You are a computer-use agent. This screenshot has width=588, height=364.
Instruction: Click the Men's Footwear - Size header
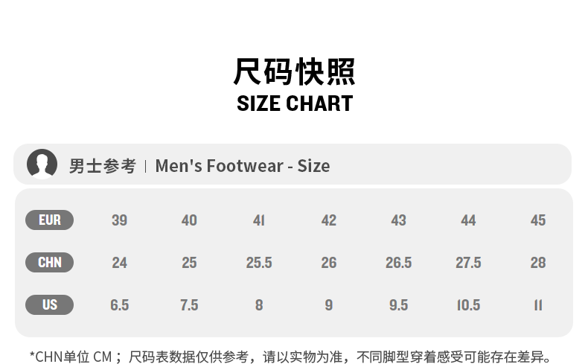pos(242,165)
